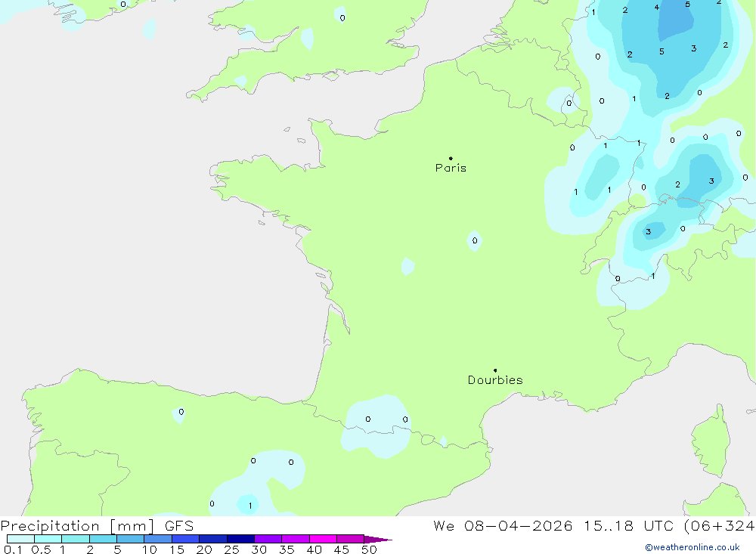Click the Paris city label
The height and width of the screenshot is (554, 756).
tap(451, 168)
